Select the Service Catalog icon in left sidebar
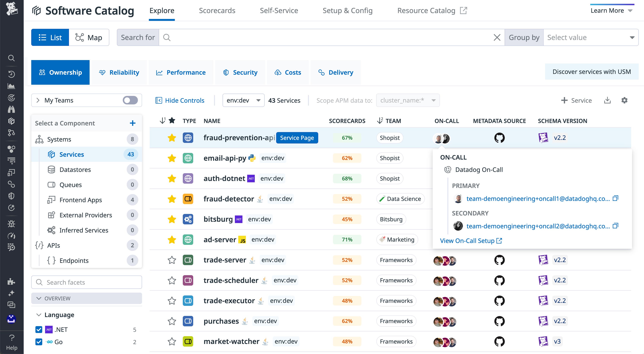Image resolution: width=644 pixels, height=354 pixels. (12, 121)
